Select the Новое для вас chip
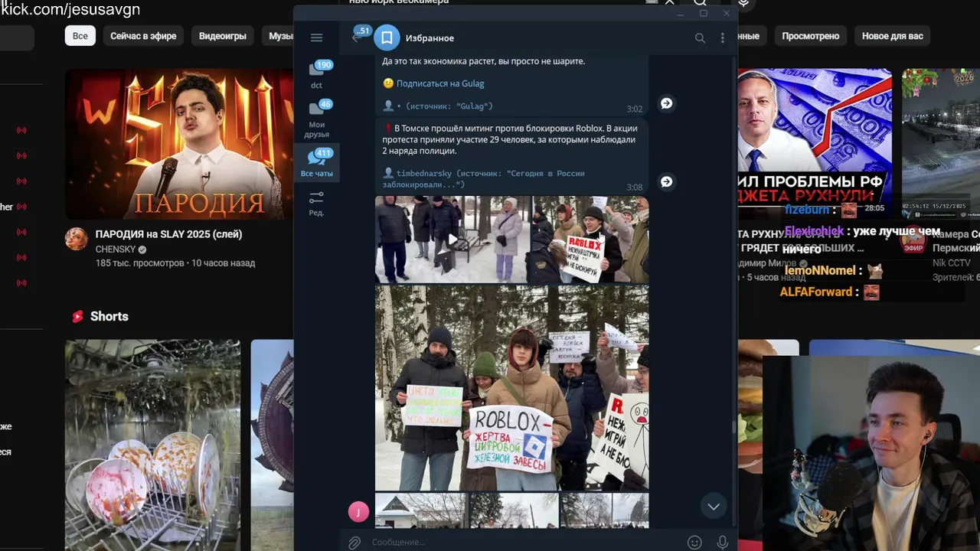980x551 pixels. coord(893,36)
